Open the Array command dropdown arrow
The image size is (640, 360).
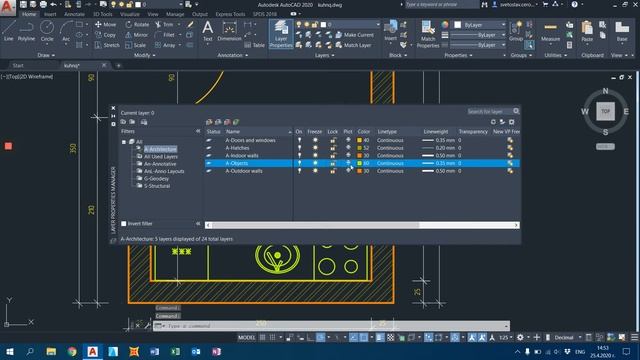click(180, 45)
